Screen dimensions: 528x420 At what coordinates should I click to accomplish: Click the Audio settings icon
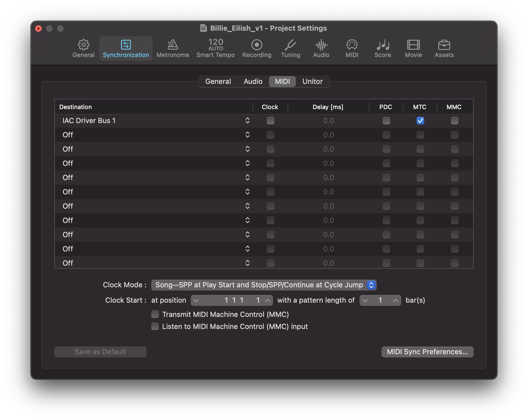tap(321, 48)
